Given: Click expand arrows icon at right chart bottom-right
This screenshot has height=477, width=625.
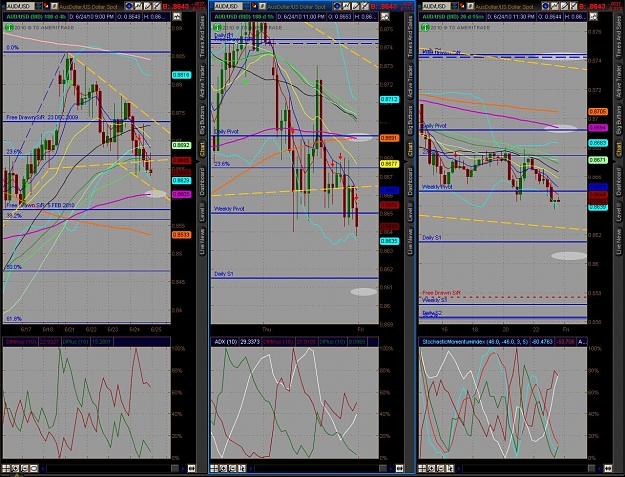Looking at the screenshot, I should 607,468.
